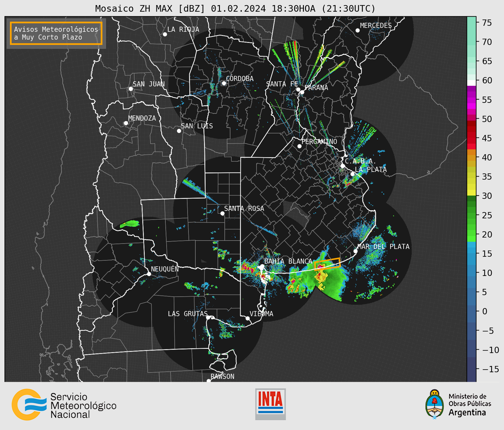Click the 75 dBZ value on color scale
The width and height of the screenshot is (504, 430).
[x=487, y=23]
